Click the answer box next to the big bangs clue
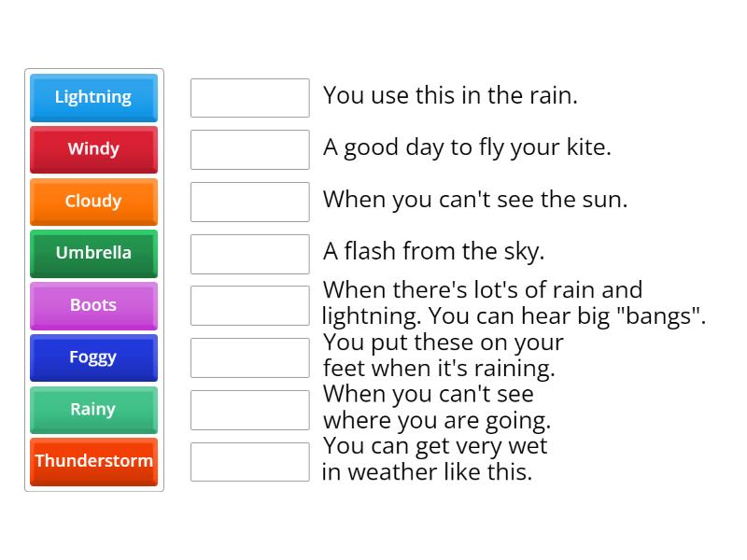 pos(249,304)
